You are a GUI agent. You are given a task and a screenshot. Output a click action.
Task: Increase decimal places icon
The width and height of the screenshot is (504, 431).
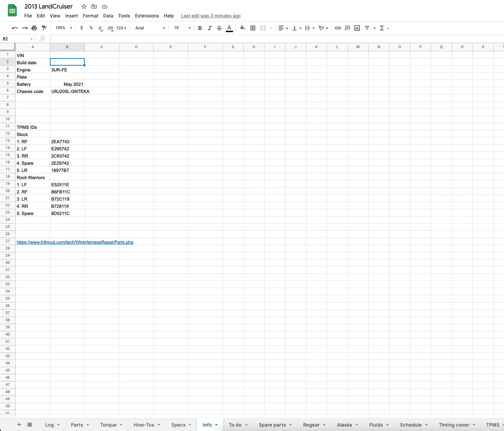(x=110, y=28)
